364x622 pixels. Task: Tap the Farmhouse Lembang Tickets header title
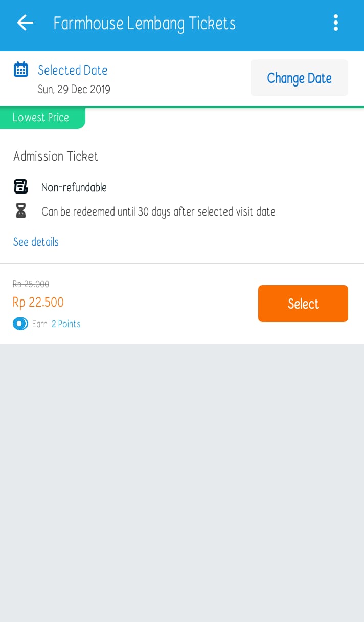pos(144,24)
